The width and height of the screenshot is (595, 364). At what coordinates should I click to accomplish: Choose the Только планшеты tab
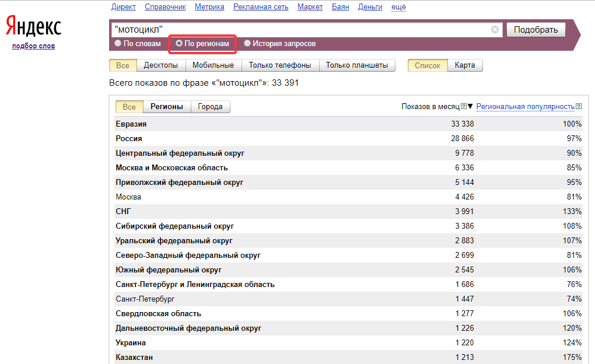[x=357, y=65]
